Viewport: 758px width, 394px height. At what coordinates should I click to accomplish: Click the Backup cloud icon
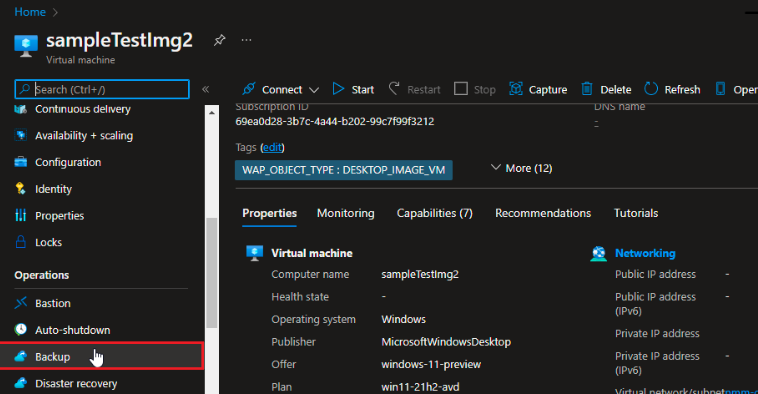pos(20,357)
